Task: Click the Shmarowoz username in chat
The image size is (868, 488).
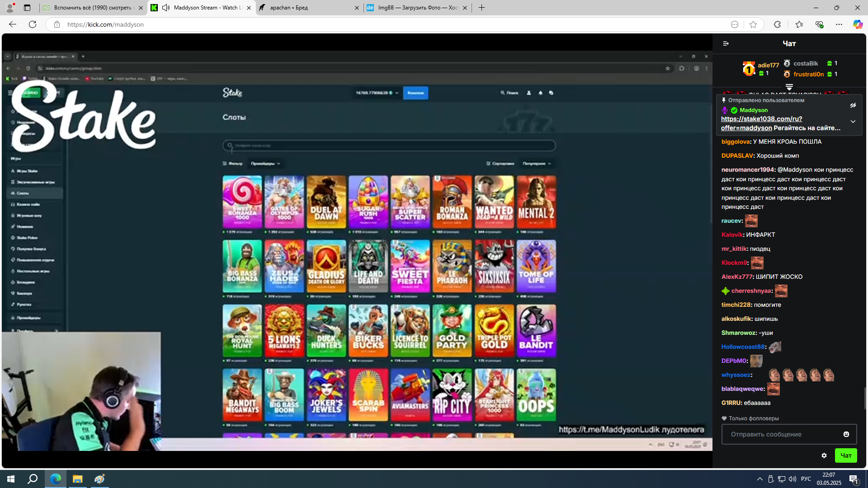Action: pos(739,333)
